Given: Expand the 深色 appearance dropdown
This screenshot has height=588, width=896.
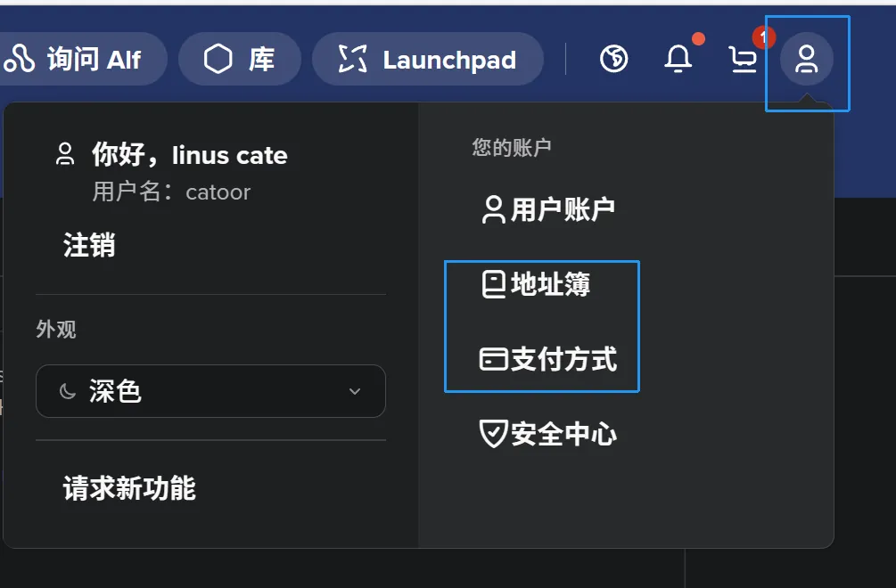Looking at the screenshot, I should pyautogui.click(x=210, y=391).
